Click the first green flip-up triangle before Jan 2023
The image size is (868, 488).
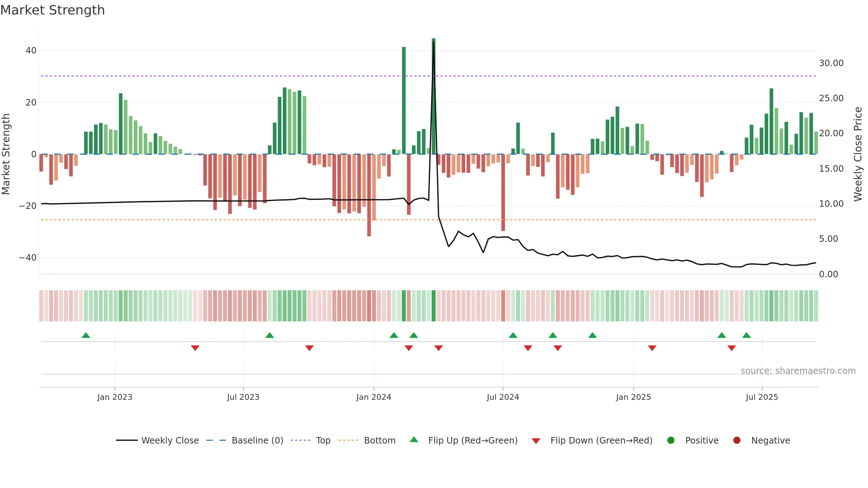coord(86,335)
